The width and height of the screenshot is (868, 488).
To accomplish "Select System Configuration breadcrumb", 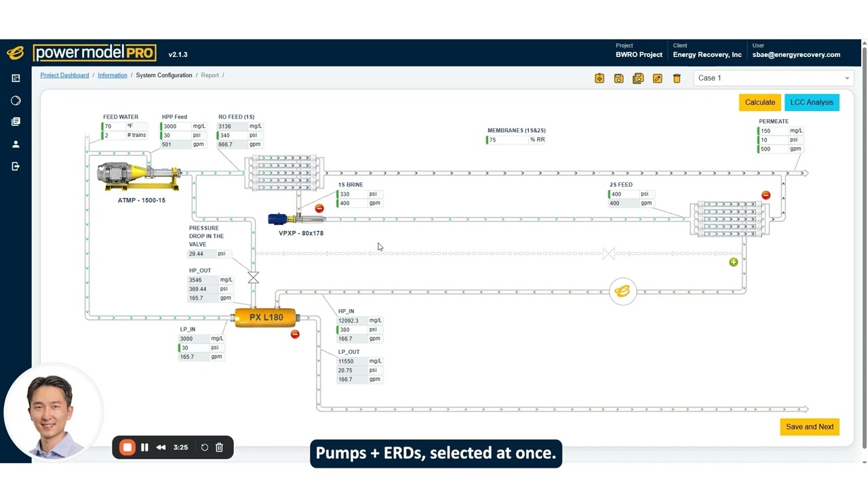I will click(x=164, y=75).
